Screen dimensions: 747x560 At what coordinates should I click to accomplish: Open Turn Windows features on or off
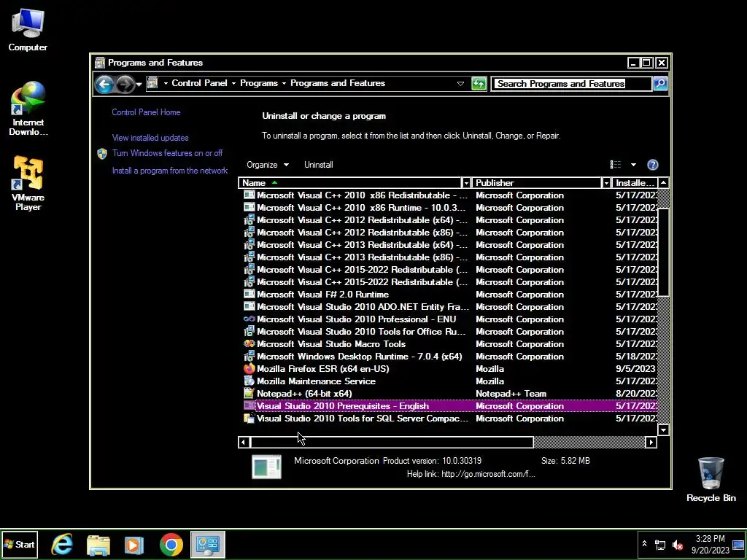tap(167, 153)
